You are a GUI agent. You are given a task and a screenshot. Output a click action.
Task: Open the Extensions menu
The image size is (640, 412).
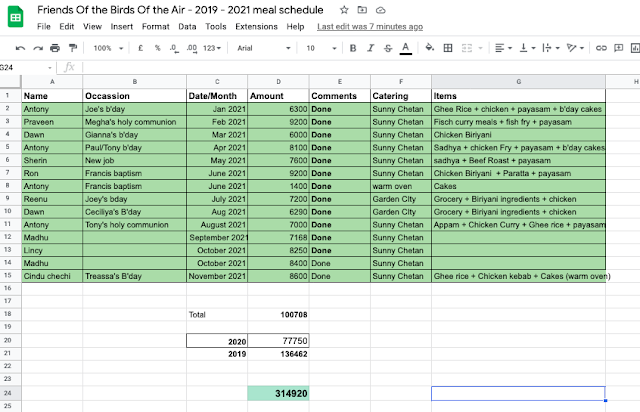[x=256, y=27]
